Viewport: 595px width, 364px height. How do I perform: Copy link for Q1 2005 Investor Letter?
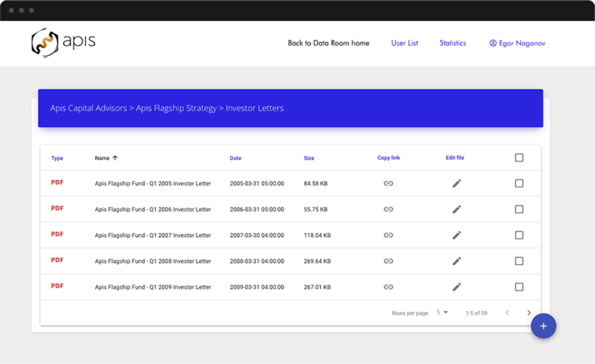(x=388, y=183)
